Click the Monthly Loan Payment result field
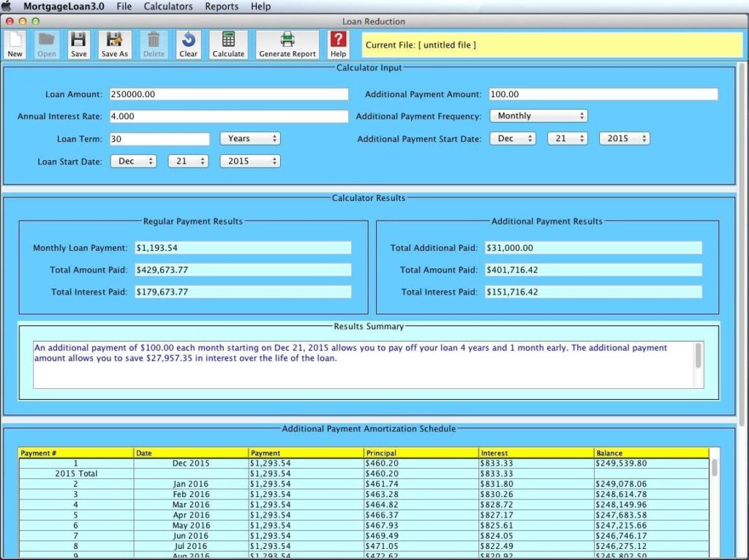 pyautogui.click(x=243, y=248)
